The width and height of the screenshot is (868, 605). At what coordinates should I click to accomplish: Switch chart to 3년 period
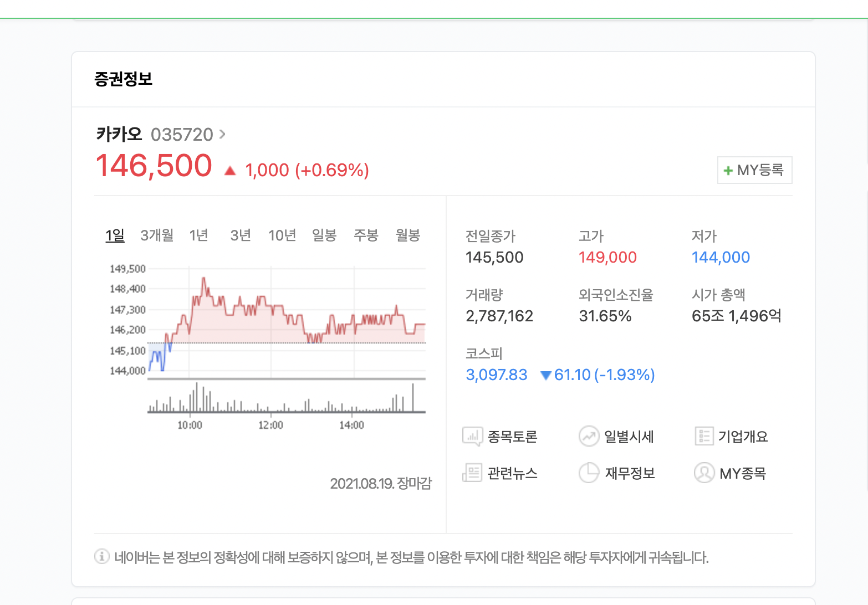[x=241, y=235]
